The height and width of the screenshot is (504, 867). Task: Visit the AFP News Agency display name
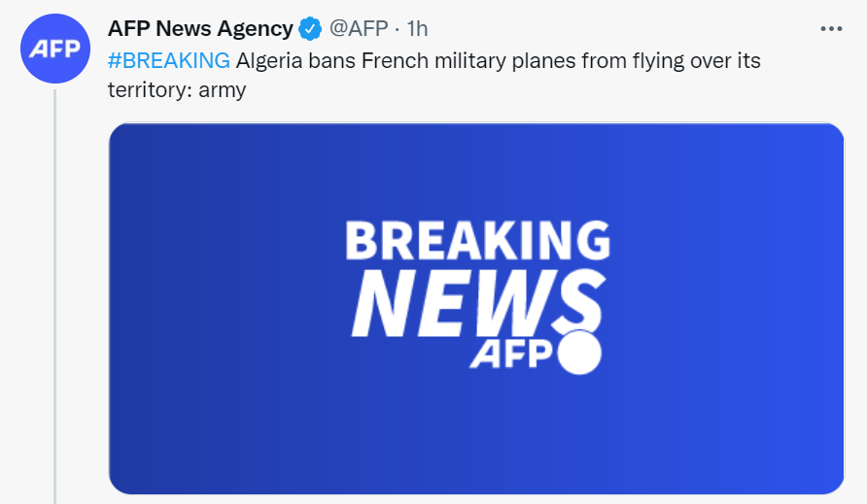click(200, 29)
